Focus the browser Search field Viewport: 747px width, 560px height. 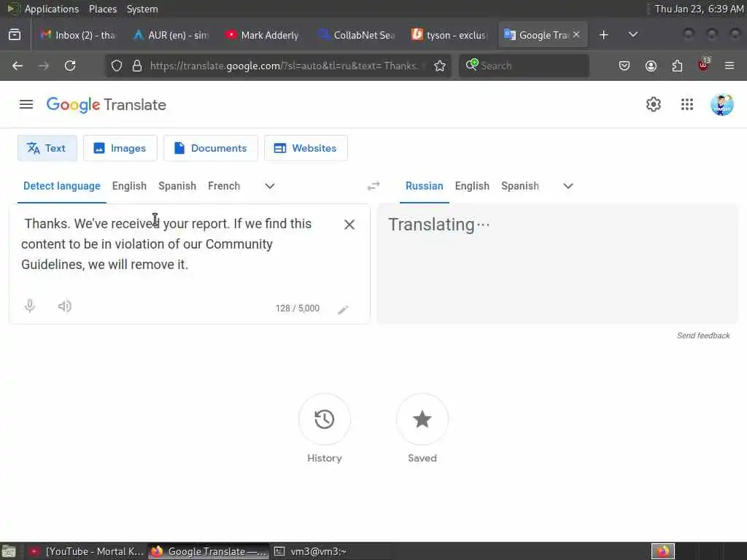[524, 66]
